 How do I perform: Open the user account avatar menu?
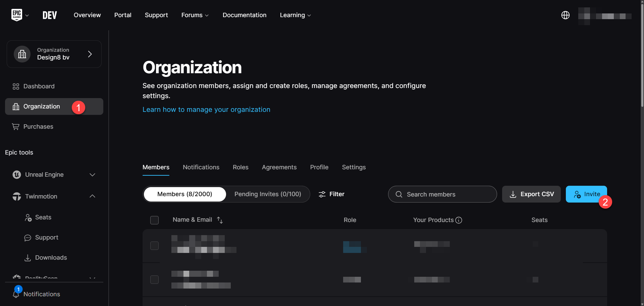coord(605,16)
